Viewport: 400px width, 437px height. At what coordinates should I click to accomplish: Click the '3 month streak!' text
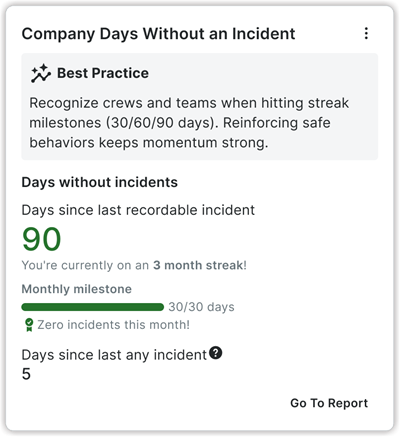click(x=200, y=265)
